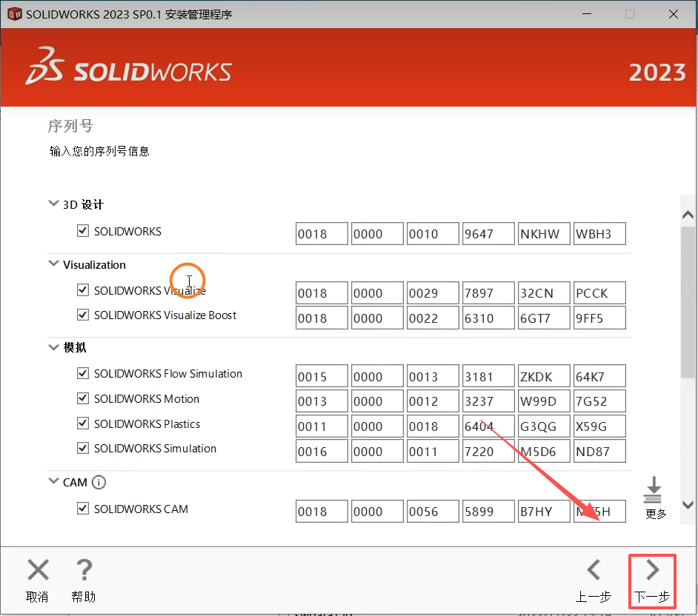
Task: Uncheck the SOLIDWORKS Visualize Boost checkbox
Action: (x=83, y=315)
